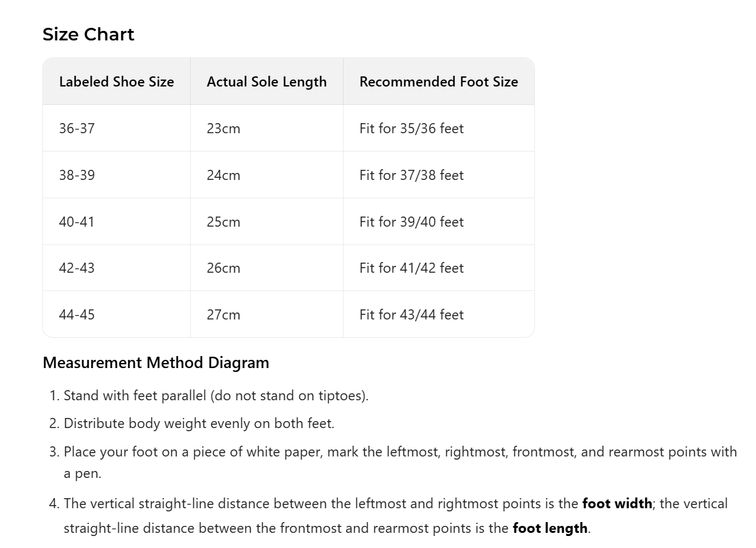Select the 44-45 shoe size cell
The image size is (756, 548).
click(x=77, y=314)
